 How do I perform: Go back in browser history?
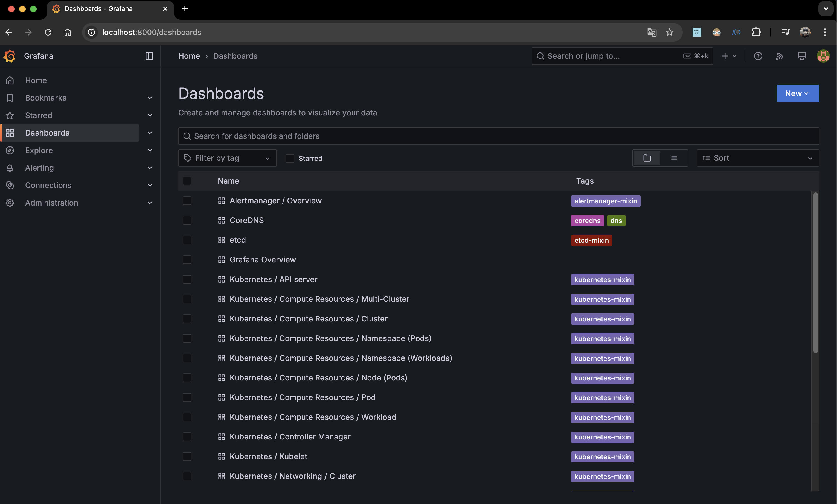9,32
